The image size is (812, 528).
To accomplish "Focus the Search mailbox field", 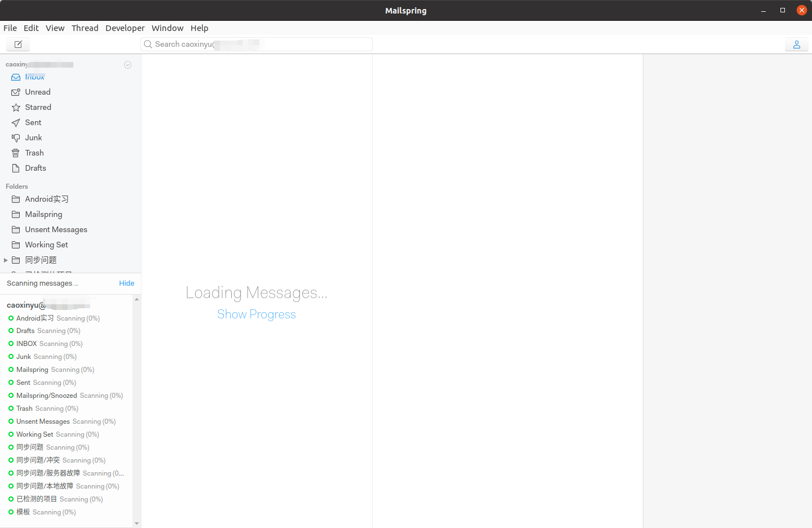I will tap(257, 44).
